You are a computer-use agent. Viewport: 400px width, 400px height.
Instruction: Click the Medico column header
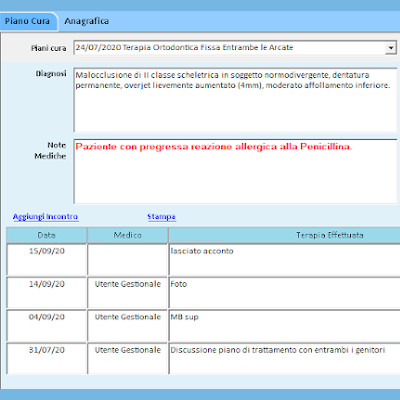(x=128, y=235)
